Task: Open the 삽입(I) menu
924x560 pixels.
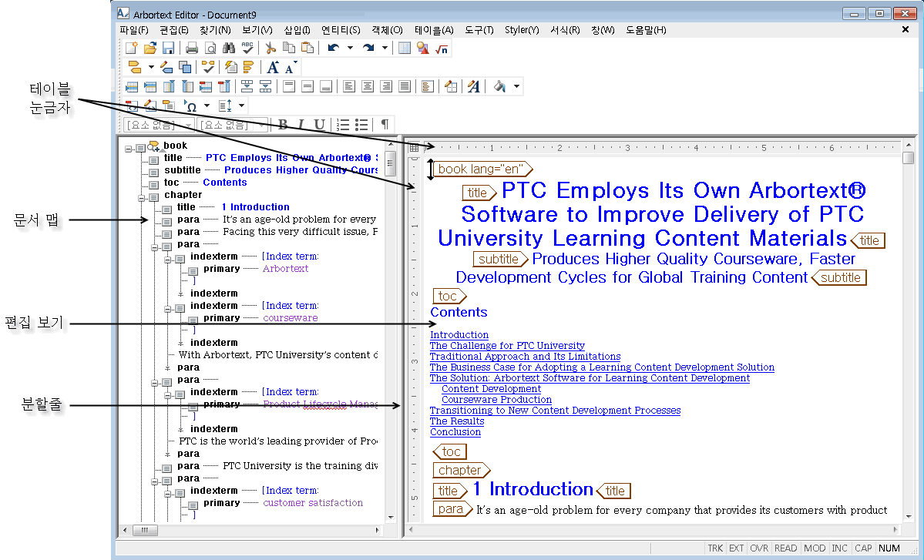Action: click(297, 30)
